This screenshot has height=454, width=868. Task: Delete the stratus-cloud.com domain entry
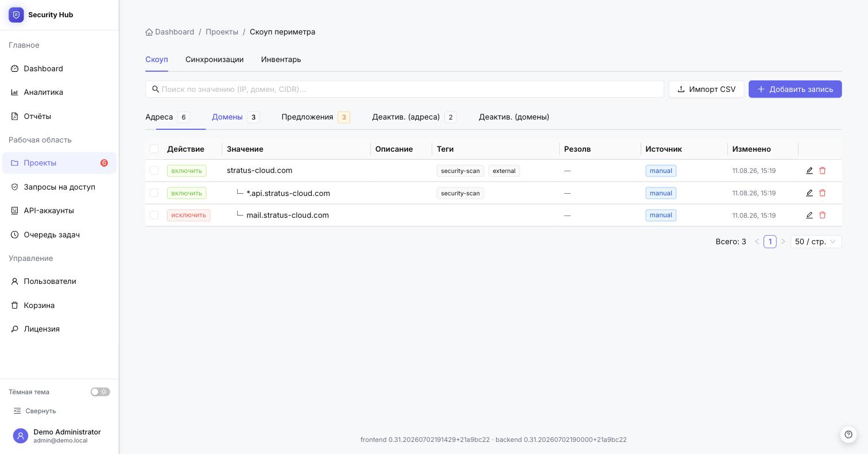[822, 171]
